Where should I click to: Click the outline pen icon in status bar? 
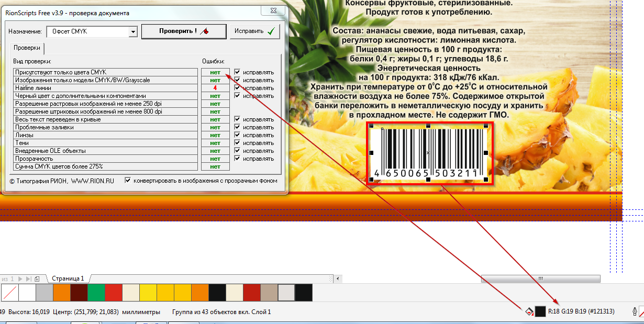click(x=636, y=311)
